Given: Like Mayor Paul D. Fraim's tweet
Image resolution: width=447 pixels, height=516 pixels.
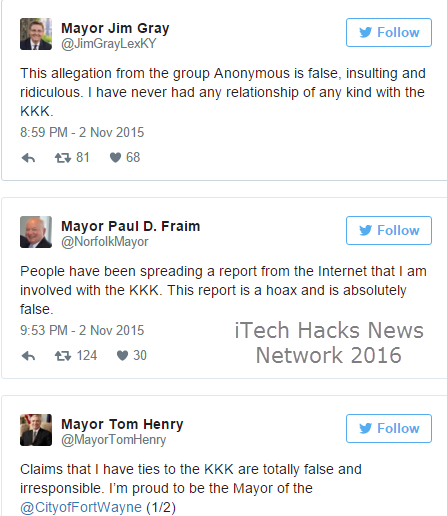Looking at the screenshot, I should 122,356.
